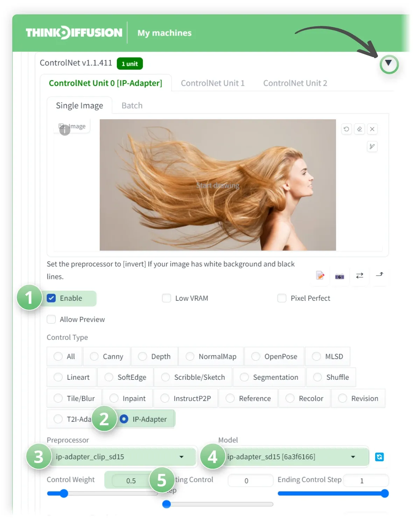Image resolution: width=420 pixels, height=525 pixels.
Task: Remove image with the X icon
Action: pyautogui.click(x=372, y=129)
